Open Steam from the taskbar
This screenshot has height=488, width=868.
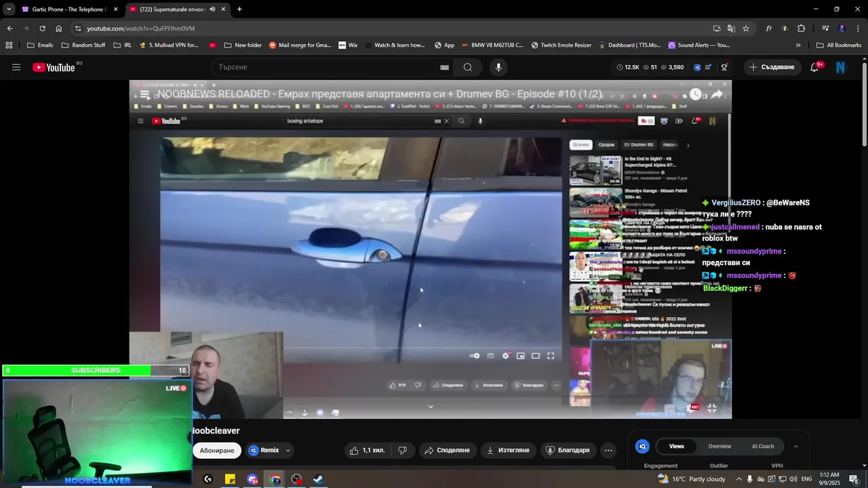pos(318,479)
